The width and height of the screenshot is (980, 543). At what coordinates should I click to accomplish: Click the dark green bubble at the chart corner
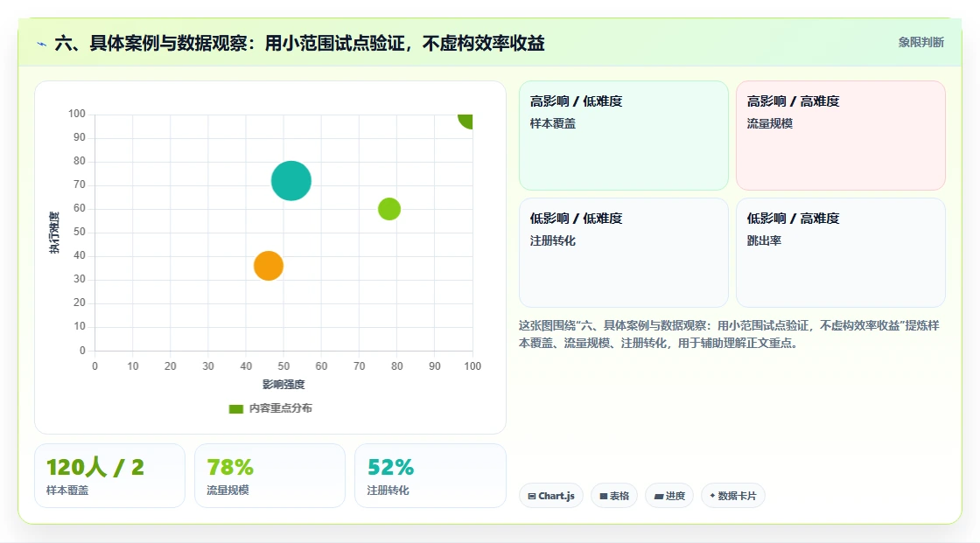click(x=466, y=120)
